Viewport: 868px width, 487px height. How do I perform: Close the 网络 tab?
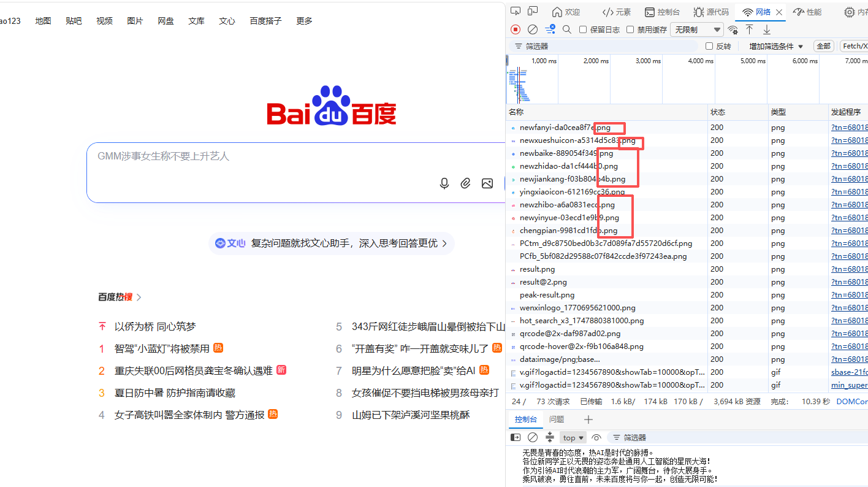coord(779,12)
